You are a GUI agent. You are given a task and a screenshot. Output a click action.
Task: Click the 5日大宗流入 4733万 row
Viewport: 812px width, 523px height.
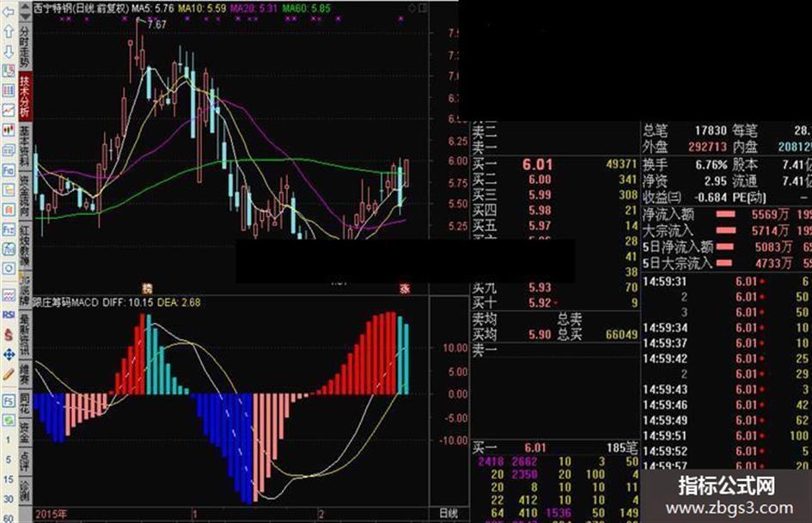click(x=727, y=263)
